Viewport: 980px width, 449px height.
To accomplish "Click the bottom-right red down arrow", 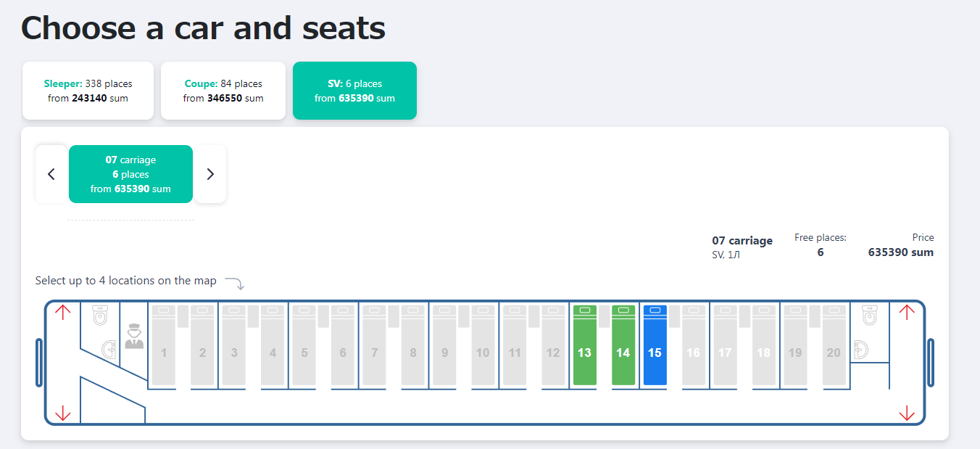I will click(x=906, y=413).
